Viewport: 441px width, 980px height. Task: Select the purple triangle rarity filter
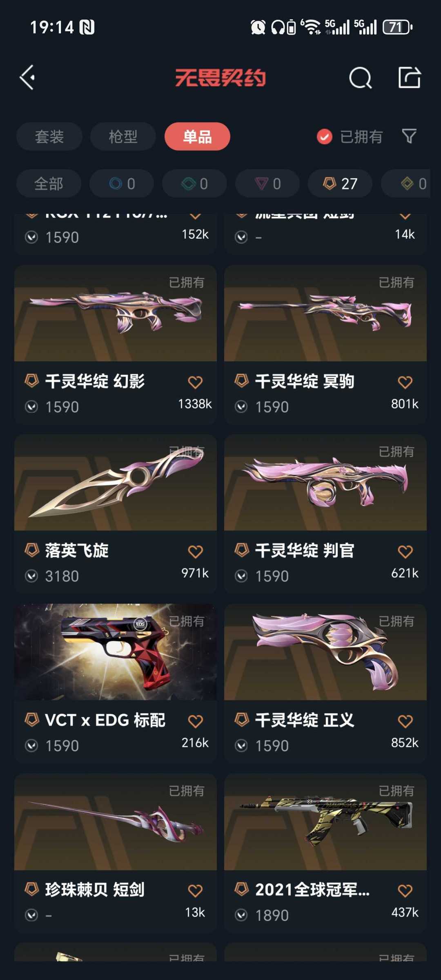267,183
